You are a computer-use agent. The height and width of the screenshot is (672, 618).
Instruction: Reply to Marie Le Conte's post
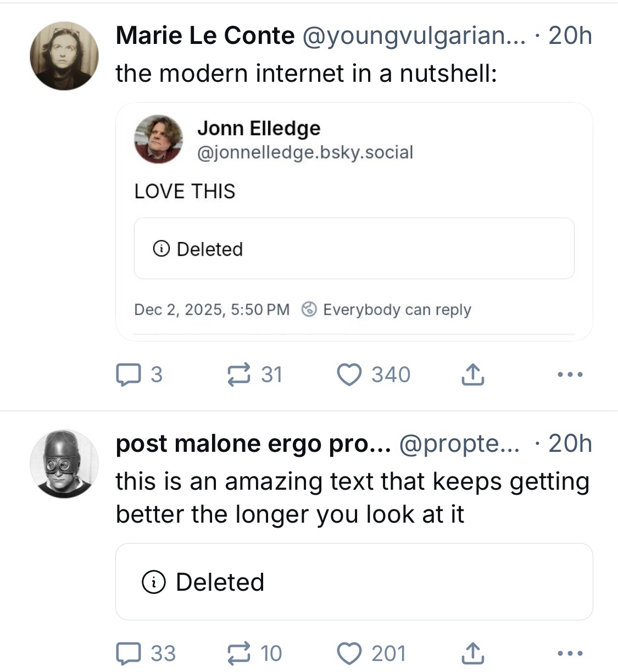[127, 375]
